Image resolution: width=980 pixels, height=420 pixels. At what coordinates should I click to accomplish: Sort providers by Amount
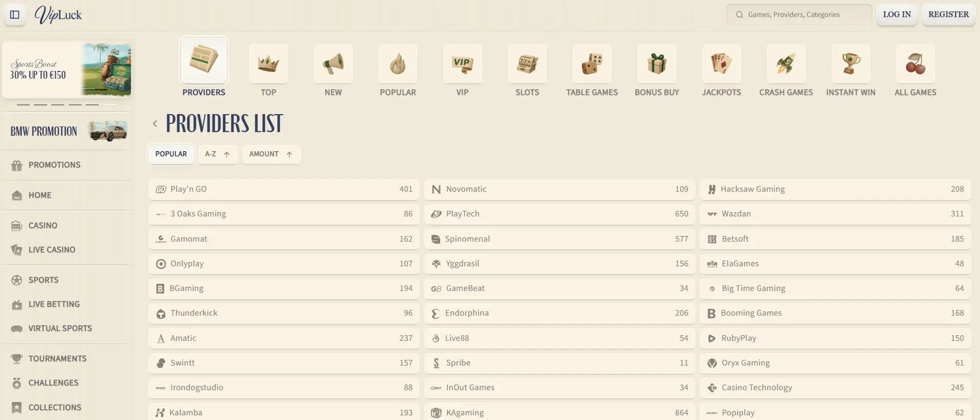(x=271, y=154)
